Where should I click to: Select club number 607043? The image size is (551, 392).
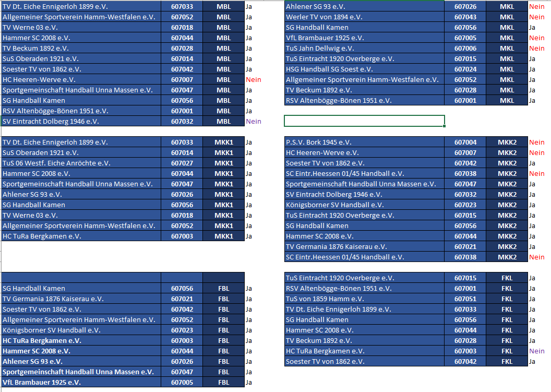click(x=465, y=17)
